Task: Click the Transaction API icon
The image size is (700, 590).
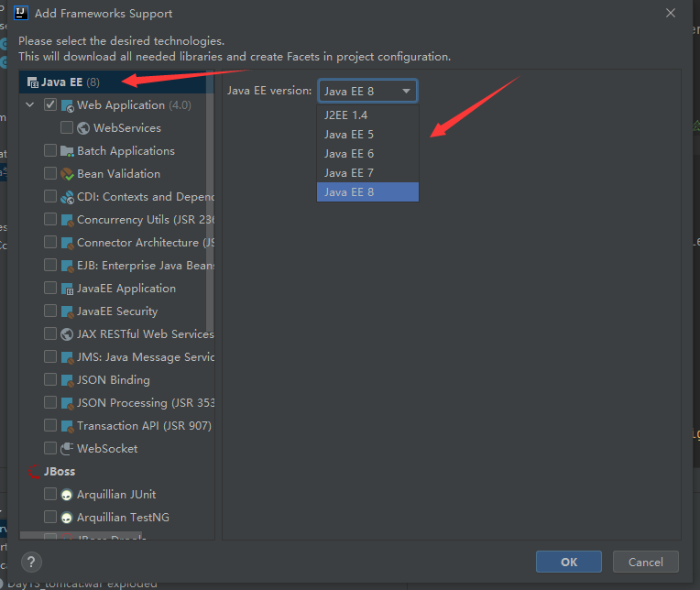Action: [67, 426]
